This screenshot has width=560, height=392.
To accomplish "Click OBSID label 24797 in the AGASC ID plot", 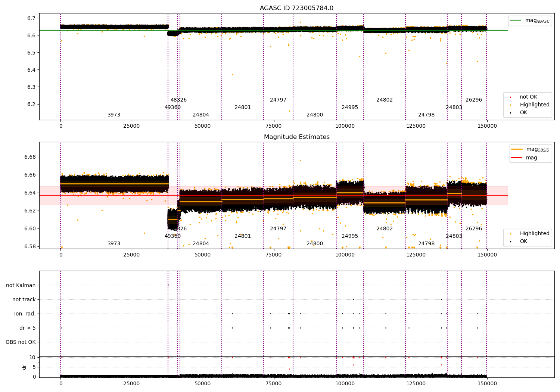I will click(278, 100).
